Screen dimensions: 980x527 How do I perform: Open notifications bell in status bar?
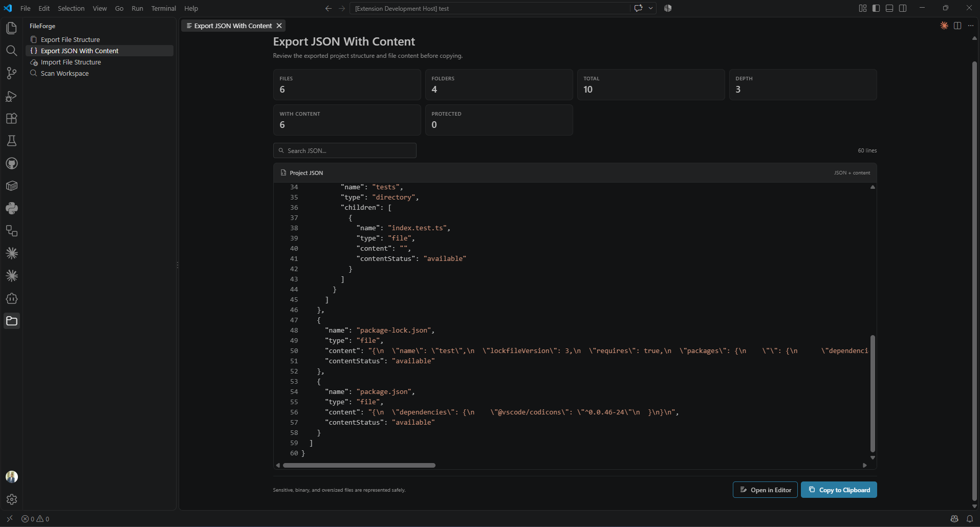[970, 519]
